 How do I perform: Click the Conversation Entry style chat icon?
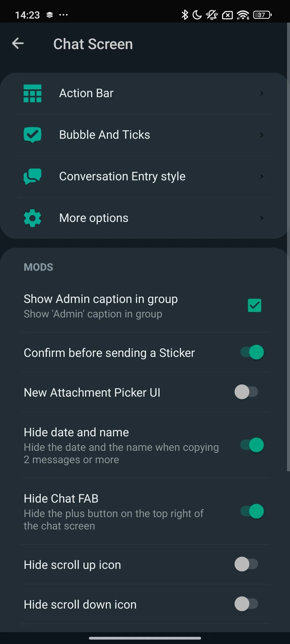coord(32,176)
